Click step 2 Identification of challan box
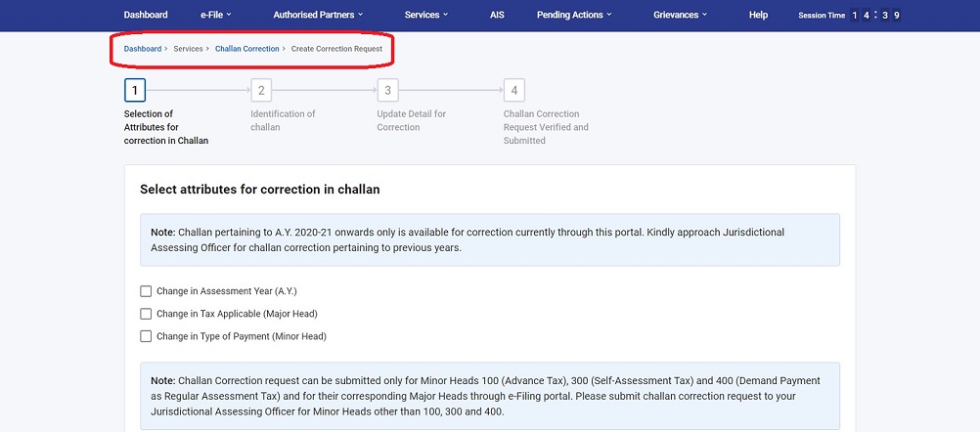Image resolution: width=980 pixels, height=432 pixels. (x=261, y=91)
